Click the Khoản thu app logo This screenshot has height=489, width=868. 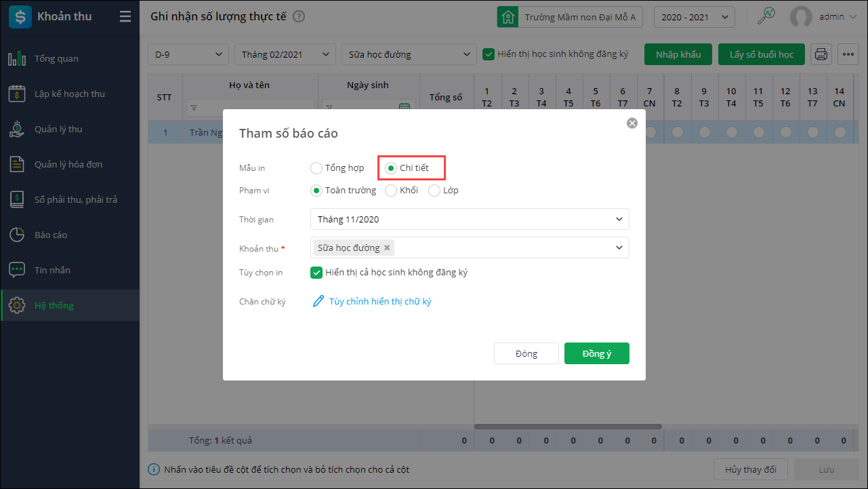point(20,17)
